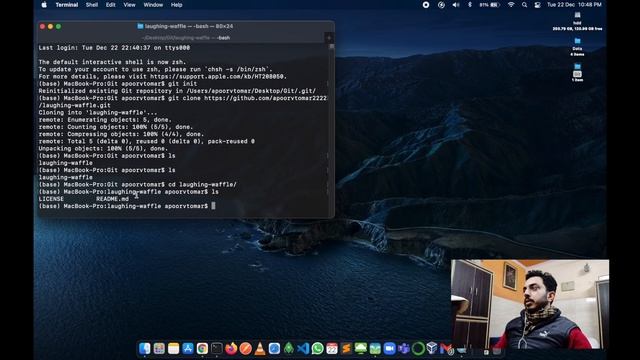Click the Terminal icon in the dock
This screenshot has width=640, height=360.
tap(217, 349)
